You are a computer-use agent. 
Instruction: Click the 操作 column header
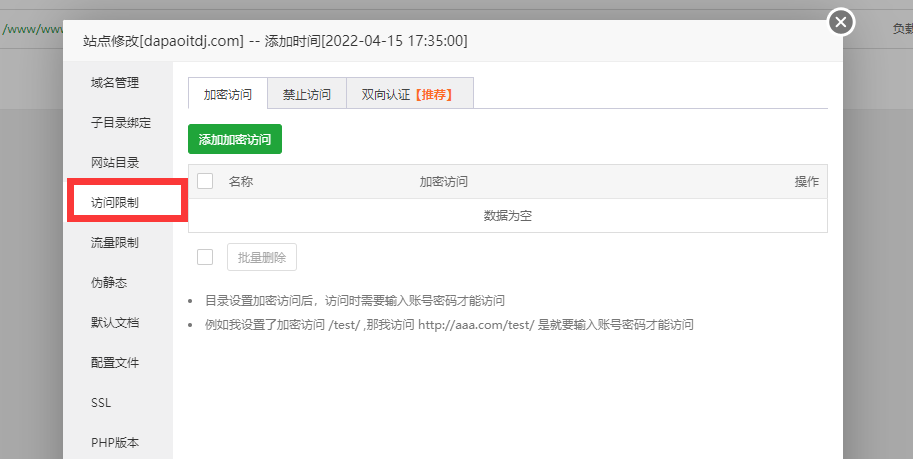click(807, 182)
